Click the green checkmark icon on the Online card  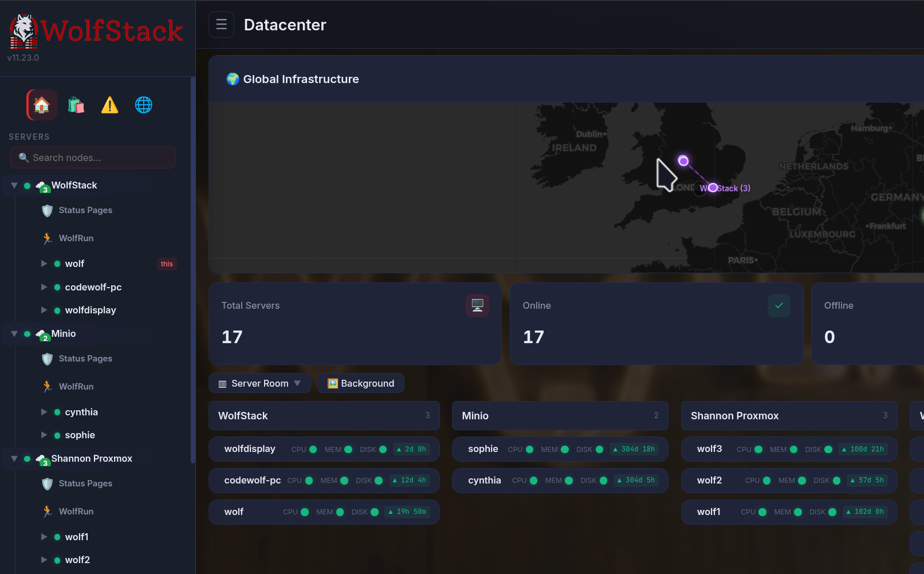click(x=778, y=305)
